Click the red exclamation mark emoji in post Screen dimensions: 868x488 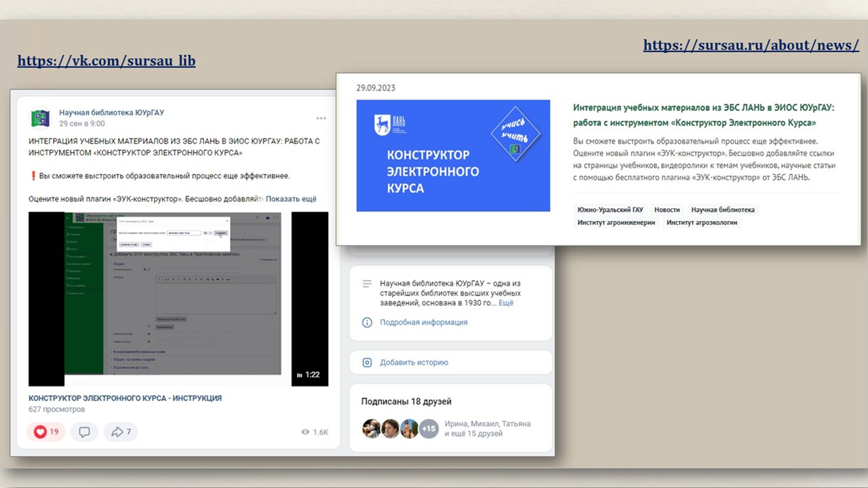[x=33, y=176]
